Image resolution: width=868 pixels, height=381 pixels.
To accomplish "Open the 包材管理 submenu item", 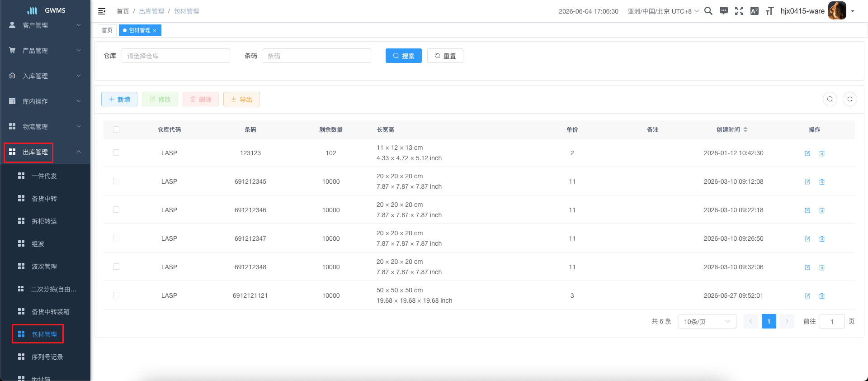I will 45,334.
